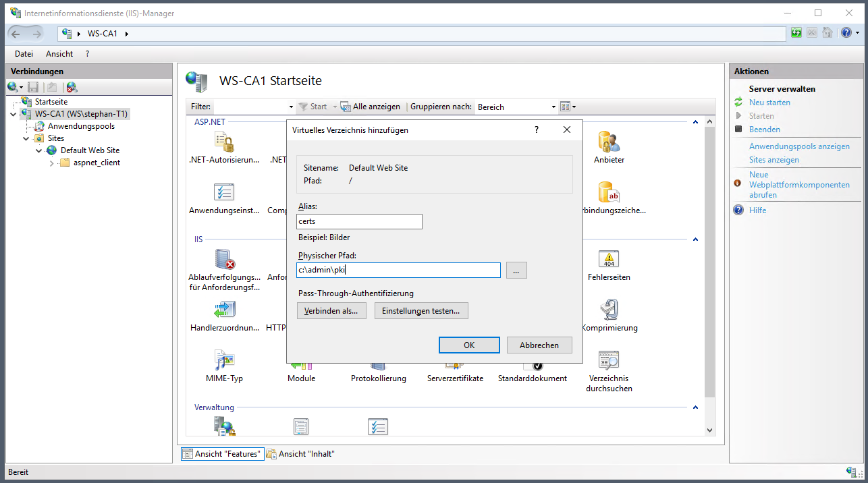Screen dimensions: 868x483
Task: Click the forward navigation arrow
Action: click(37, 34)
